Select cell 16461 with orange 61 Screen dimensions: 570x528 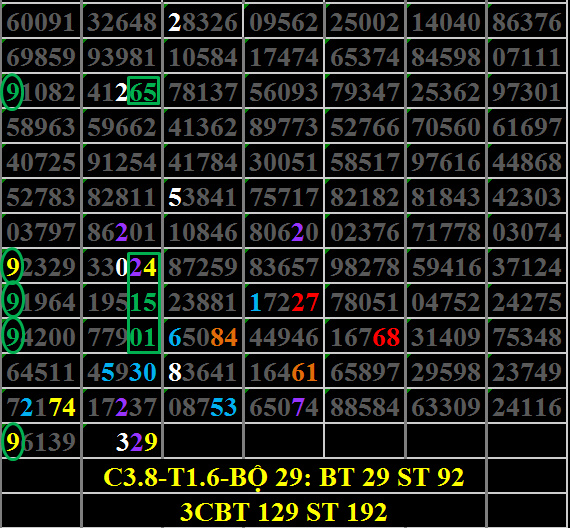284,371
